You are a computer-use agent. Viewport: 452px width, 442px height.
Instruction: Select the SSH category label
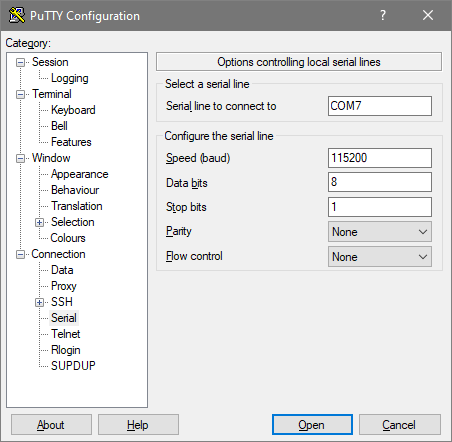[62, 302]
